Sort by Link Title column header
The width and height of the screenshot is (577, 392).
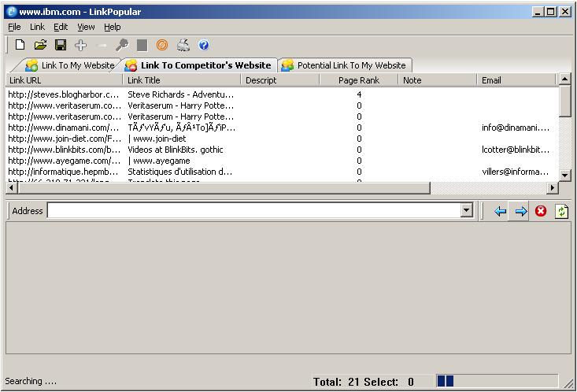(181, 80)
